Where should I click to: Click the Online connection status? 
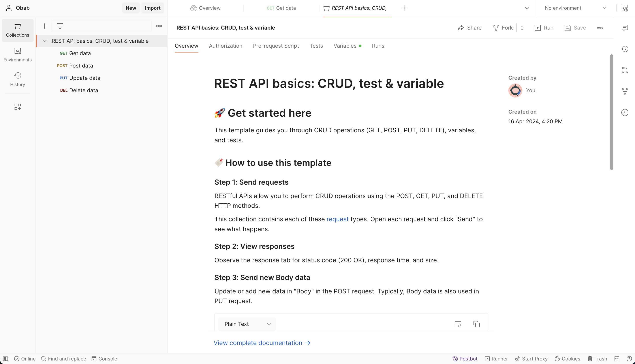[25, 359]
